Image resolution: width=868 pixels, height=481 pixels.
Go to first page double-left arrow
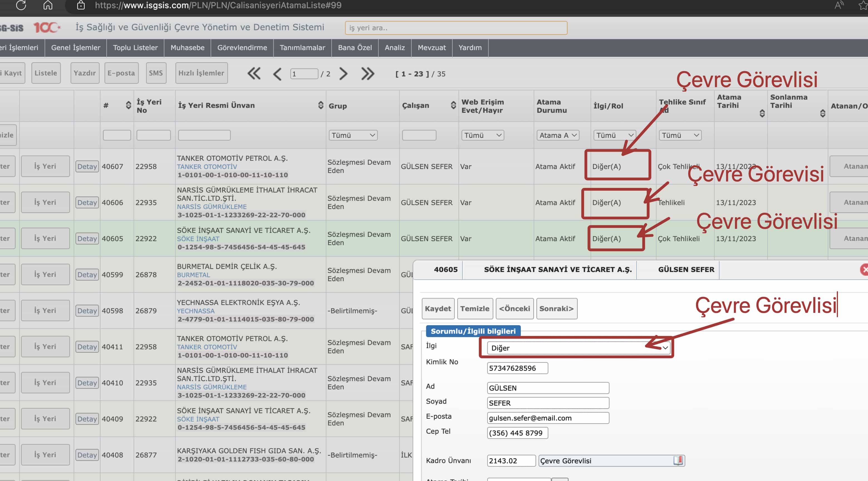click(254, 73)
